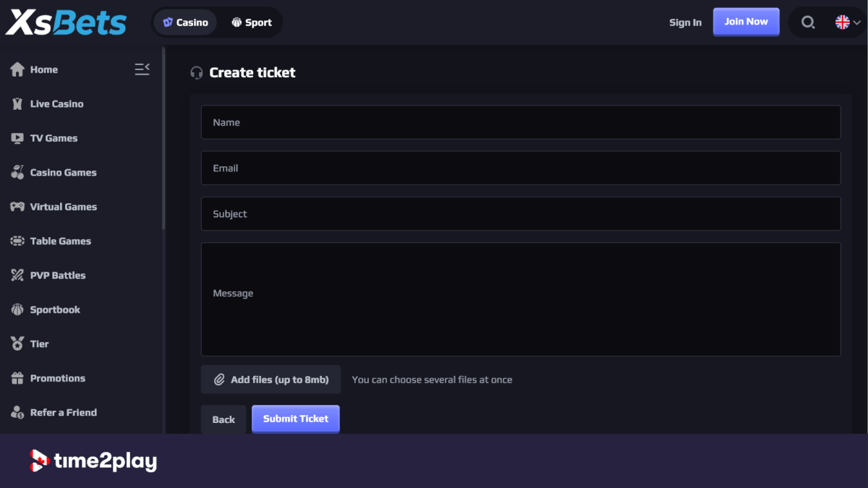Open search with magnifier icon
Image resolution: width=868 pixels, height=488 pixels.
click(x=808, y=22)
